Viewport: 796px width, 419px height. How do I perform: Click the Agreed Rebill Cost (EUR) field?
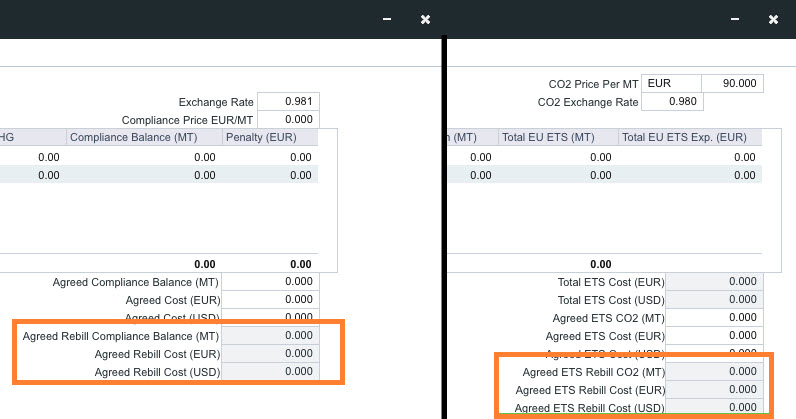[x=270, y=354]
